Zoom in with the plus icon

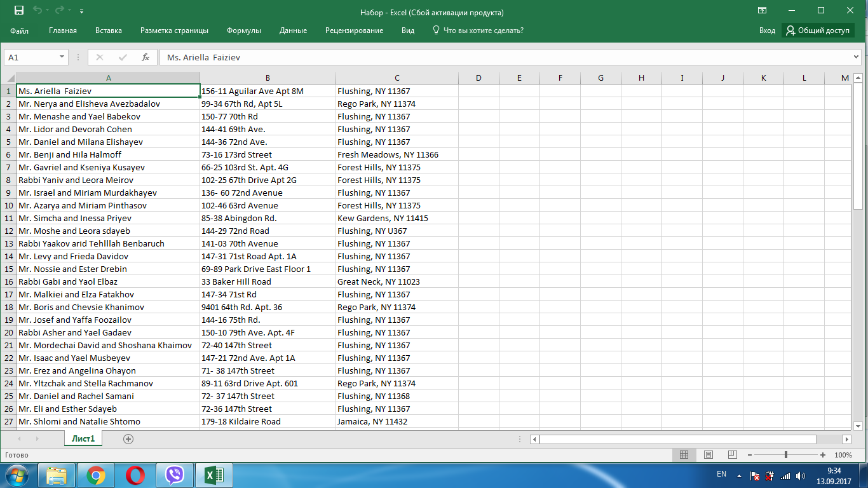(x=823, y=455)
